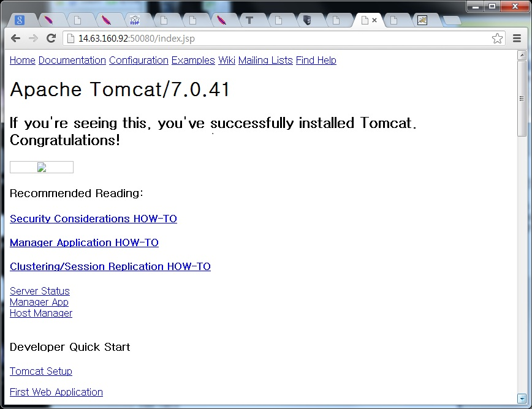
Task: Click the broken image placeholder
Action: [x=42, y=167]
